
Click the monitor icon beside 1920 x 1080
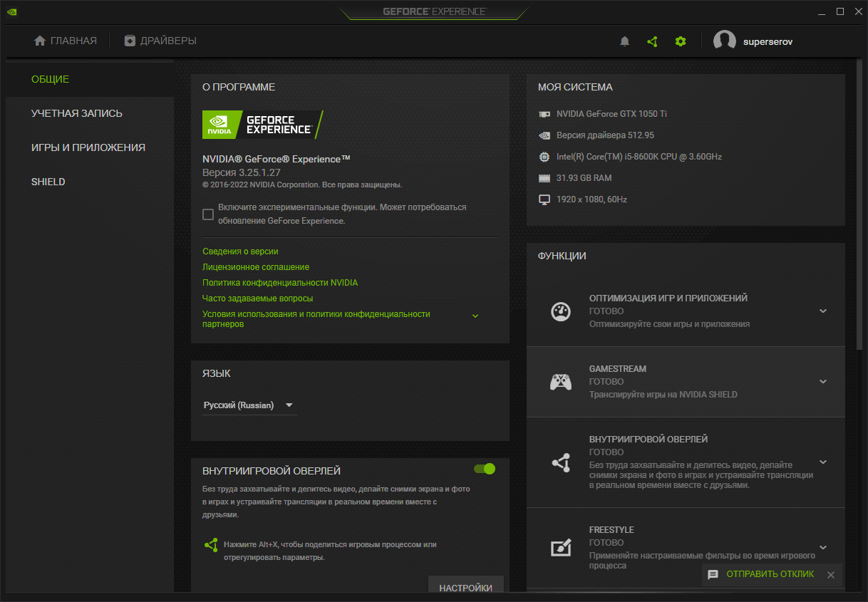[544, 199]
